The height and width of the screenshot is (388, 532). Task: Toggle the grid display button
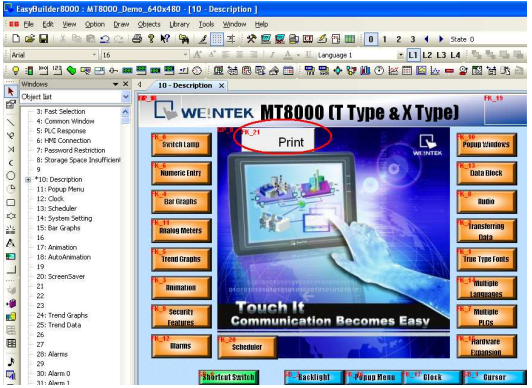[217, 39]
